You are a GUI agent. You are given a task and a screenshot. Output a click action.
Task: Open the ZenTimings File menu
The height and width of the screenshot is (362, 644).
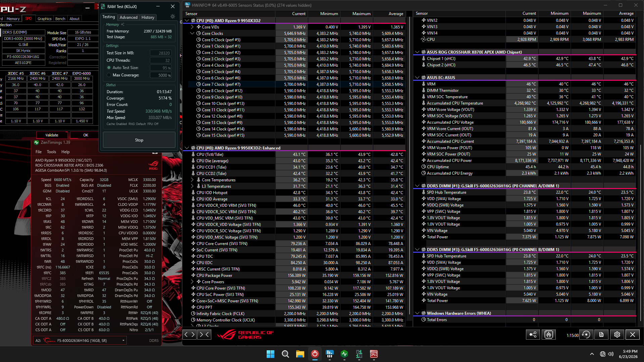pyautogui.click(x=39, y=152)
